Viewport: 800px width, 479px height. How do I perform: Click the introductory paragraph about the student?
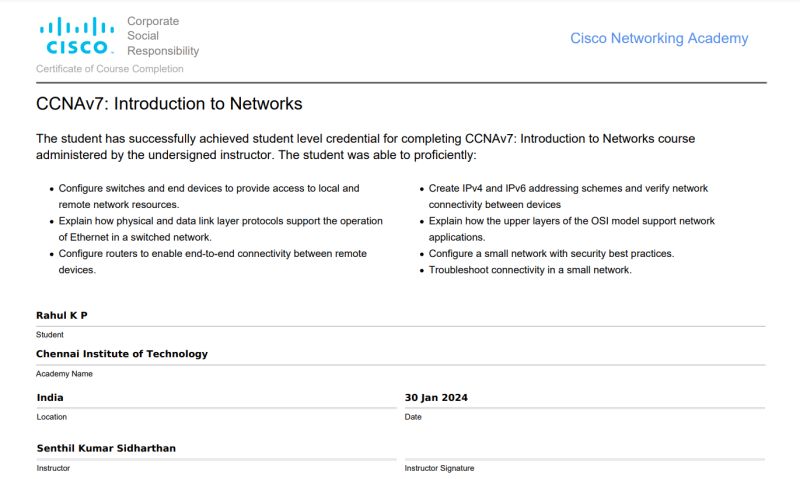pyautogui.click(x=365, y=147)
